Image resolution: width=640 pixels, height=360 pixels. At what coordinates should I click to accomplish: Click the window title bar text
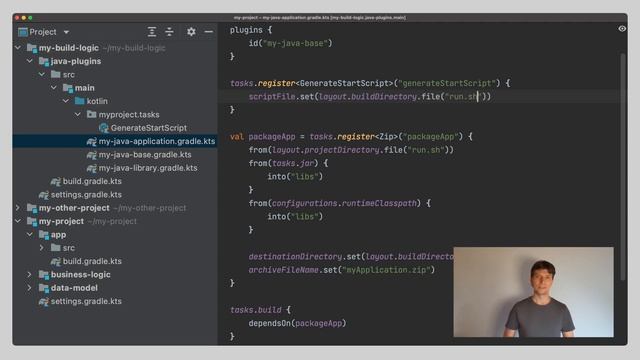(x=320, y=18)
